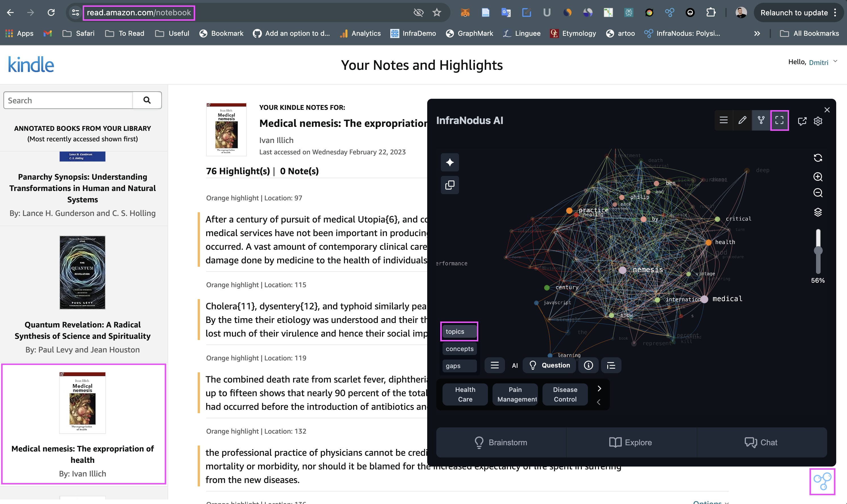Open the Analytics bookmark
This screenshot has width=847, height=504.
(x=360, y=33)
